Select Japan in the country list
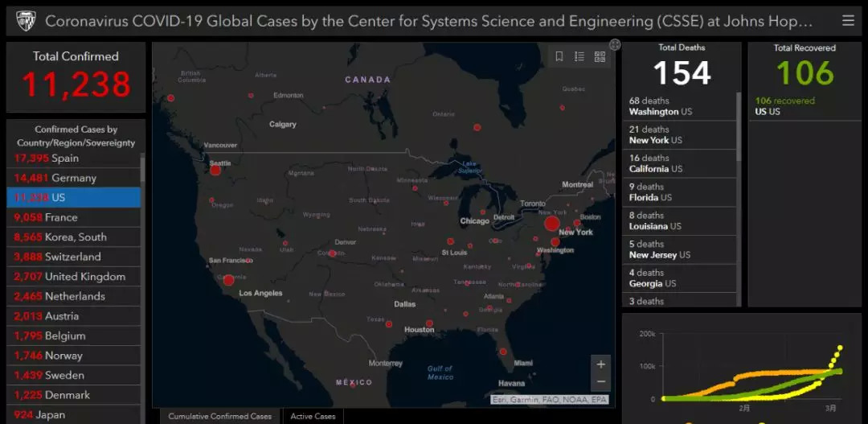Image resolution: width=868 pixels, height=424 pixels. point(74,414)
